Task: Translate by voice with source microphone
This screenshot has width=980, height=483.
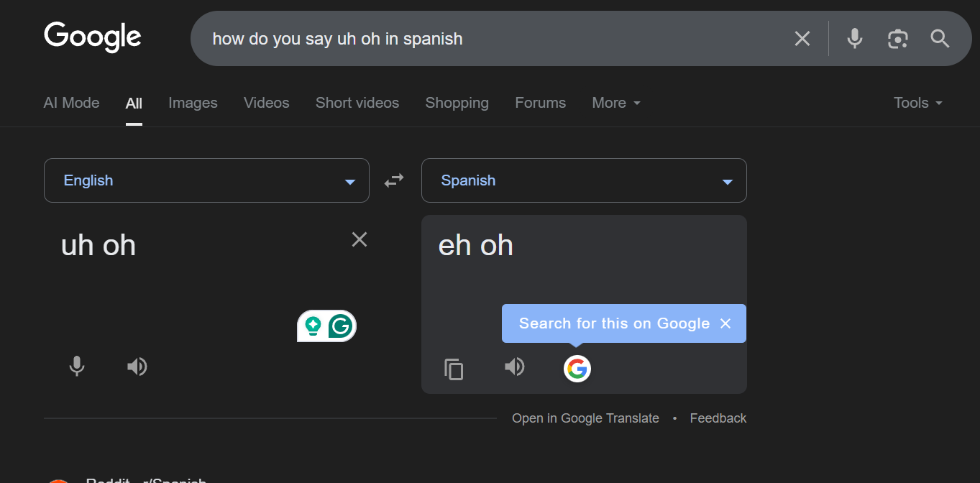Action: tap(77, 367)
